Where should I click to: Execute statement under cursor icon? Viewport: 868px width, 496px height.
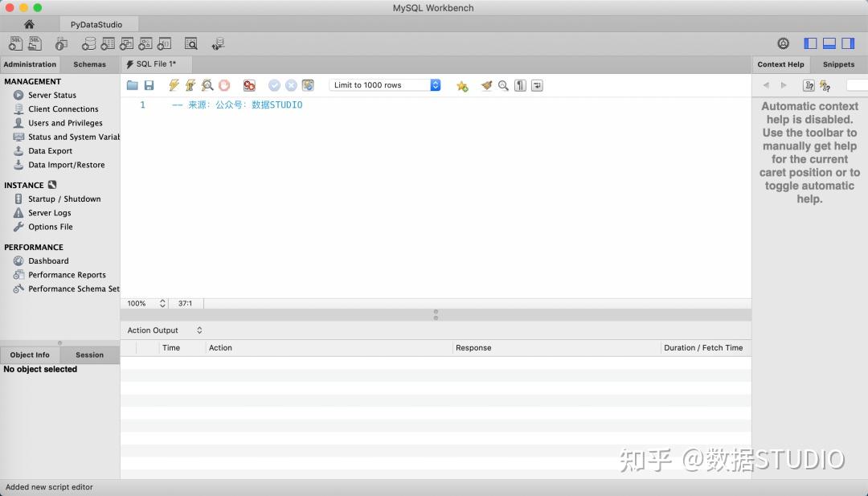pos(190,85)
